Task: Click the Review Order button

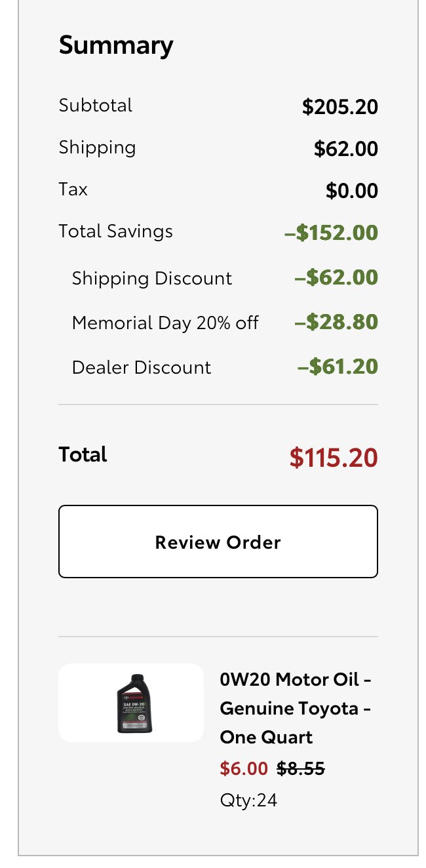Action: tap(218, 542)
